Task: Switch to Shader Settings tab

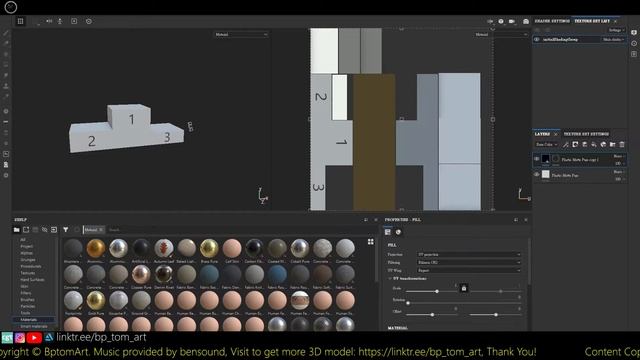Action: point(552,21)
